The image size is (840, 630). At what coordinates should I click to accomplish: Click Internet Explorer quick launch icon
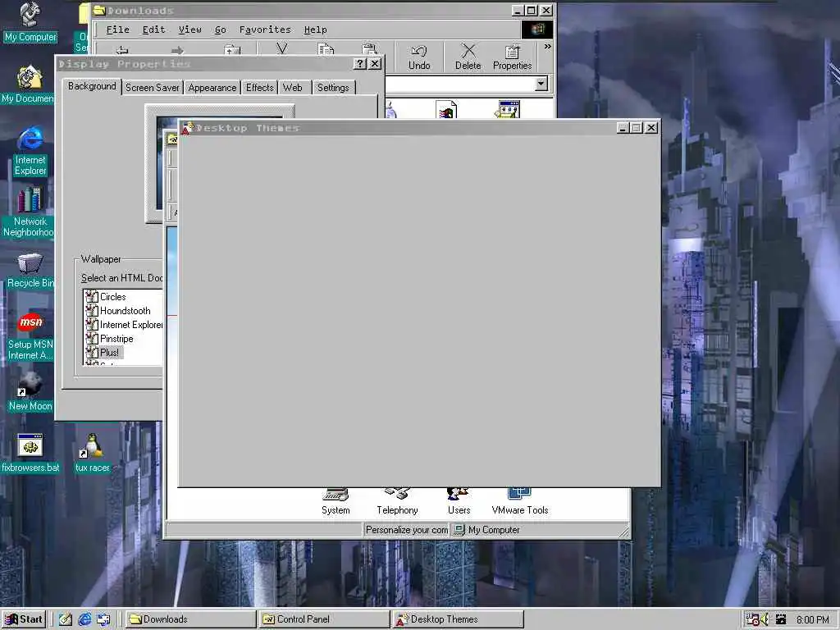pyautogui.click(x=84, y=619)
